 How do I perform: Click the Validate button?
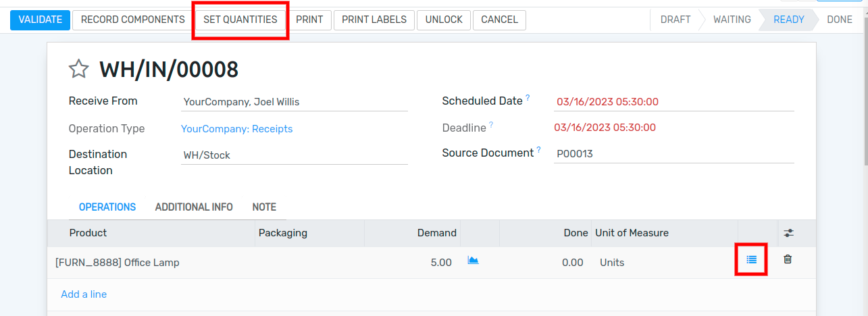point(41,20)
